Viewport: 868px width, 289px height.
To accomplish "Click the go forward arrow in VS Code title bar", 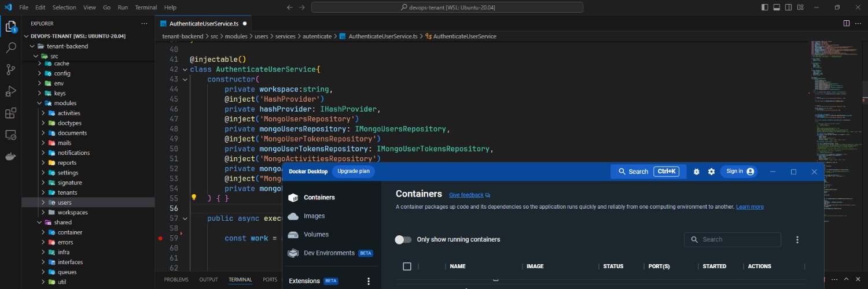I will tap(301, 8).
